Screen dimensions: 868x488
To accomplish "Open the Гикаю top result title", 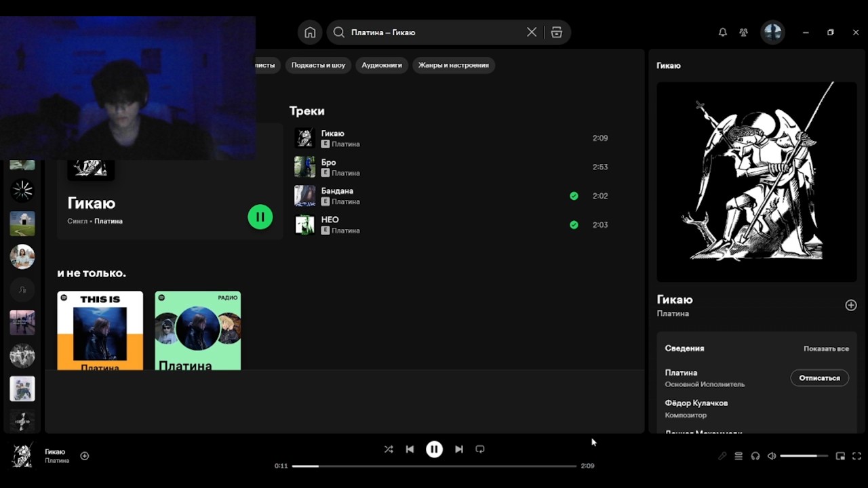I will click(x=92, y=203).
